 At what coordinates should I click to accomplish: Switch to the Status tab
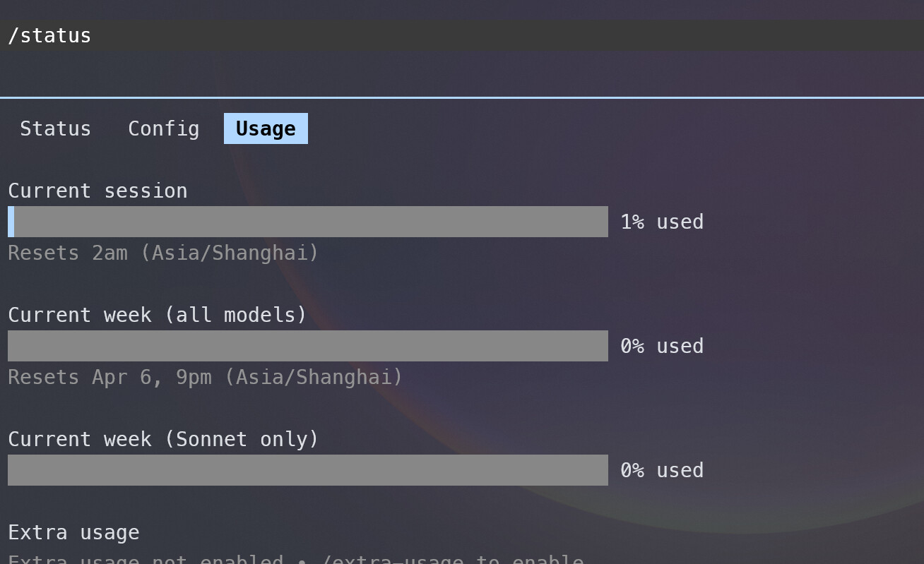(55, 128)
